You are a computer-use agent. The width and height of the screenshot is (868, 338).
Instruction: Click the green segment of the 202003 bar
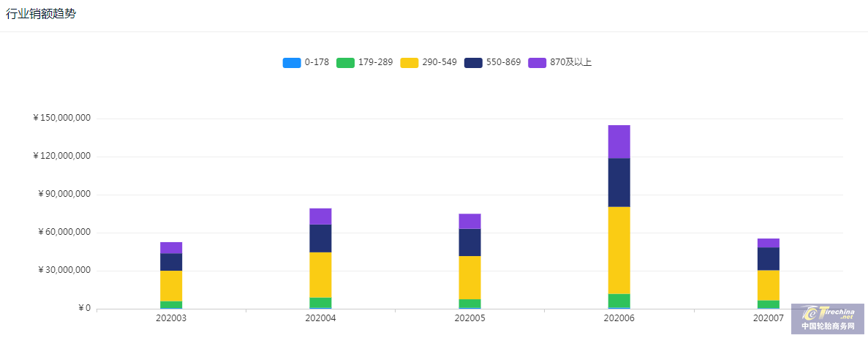[171, 305]
